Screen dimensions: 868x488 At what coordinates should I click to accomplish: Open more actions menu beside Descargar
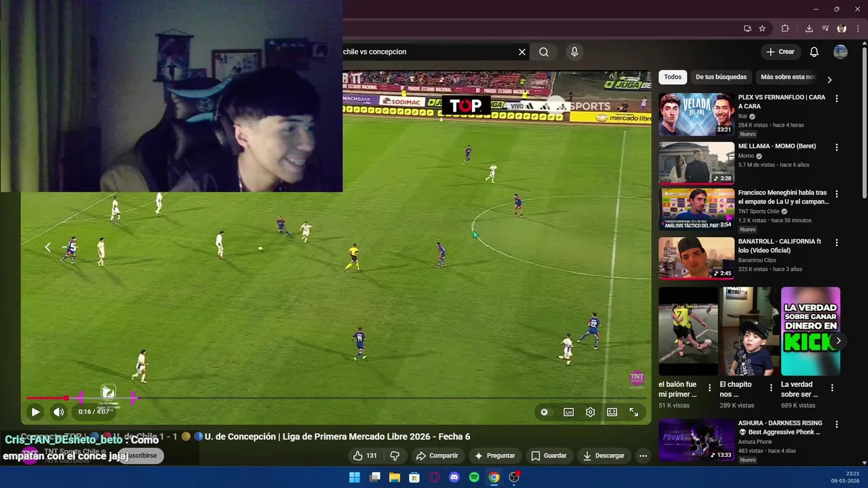[x=643, y=455]
